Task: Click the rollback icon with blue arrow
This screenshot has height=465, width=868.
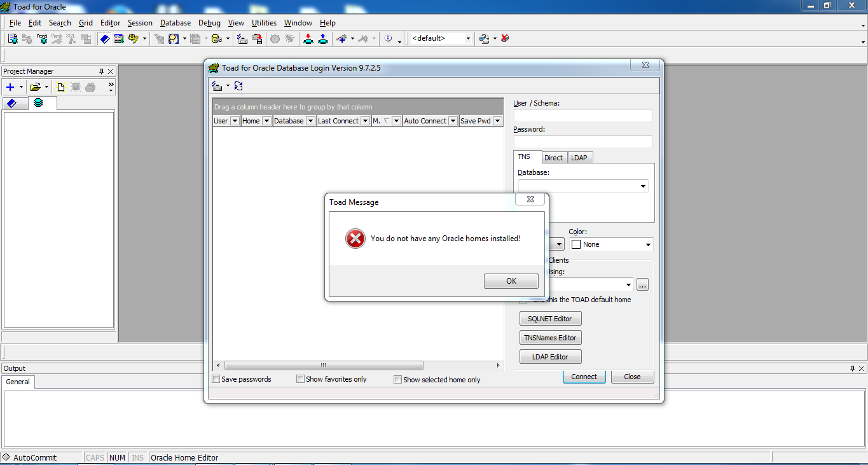Action: [x=322, y=39]
